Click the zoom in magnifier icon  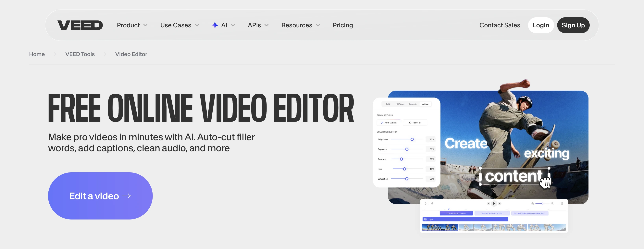pyautogui.click(x=552, y=204)
